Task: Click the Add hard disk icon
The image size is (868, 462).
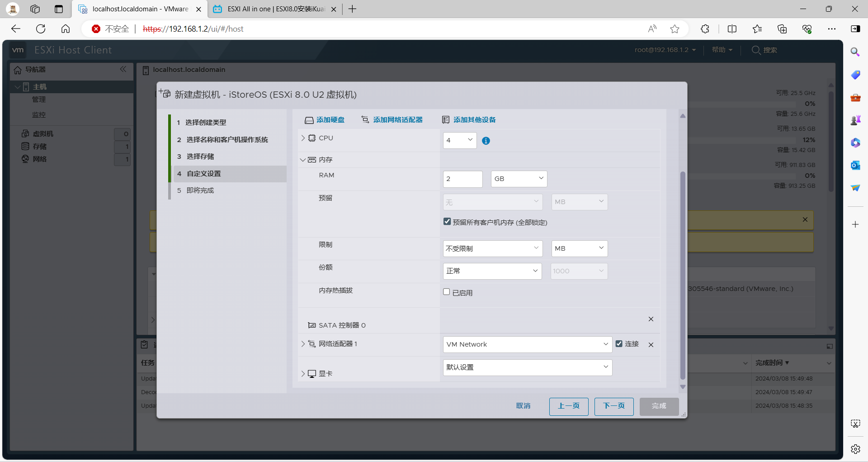Action: 309,120
